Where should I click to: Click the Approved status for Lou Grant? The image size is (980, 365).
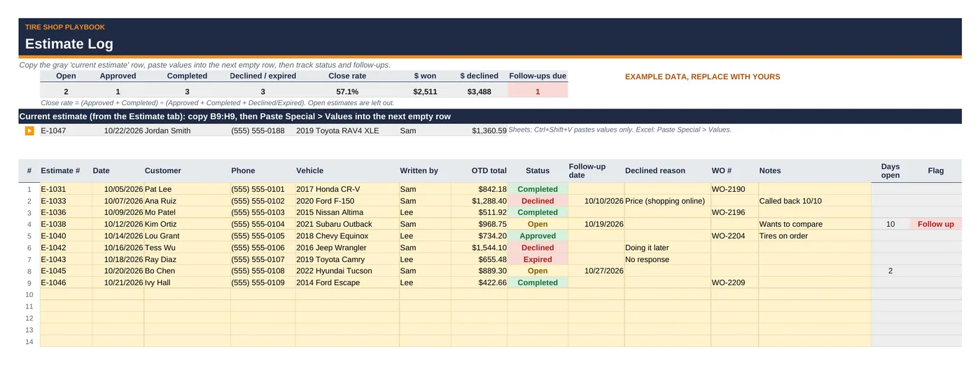[x=538, y=236]
